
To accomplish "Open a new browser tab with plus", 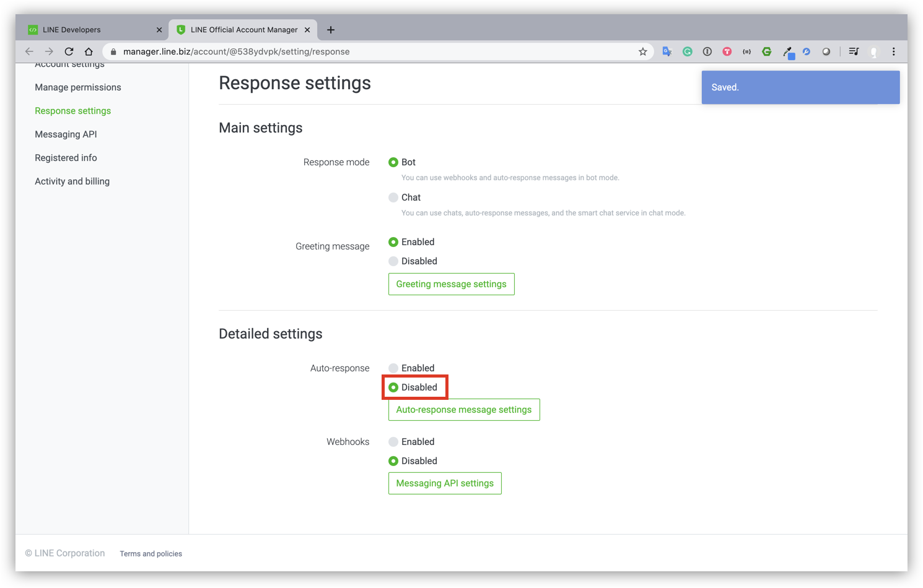I will click(331, 30).
